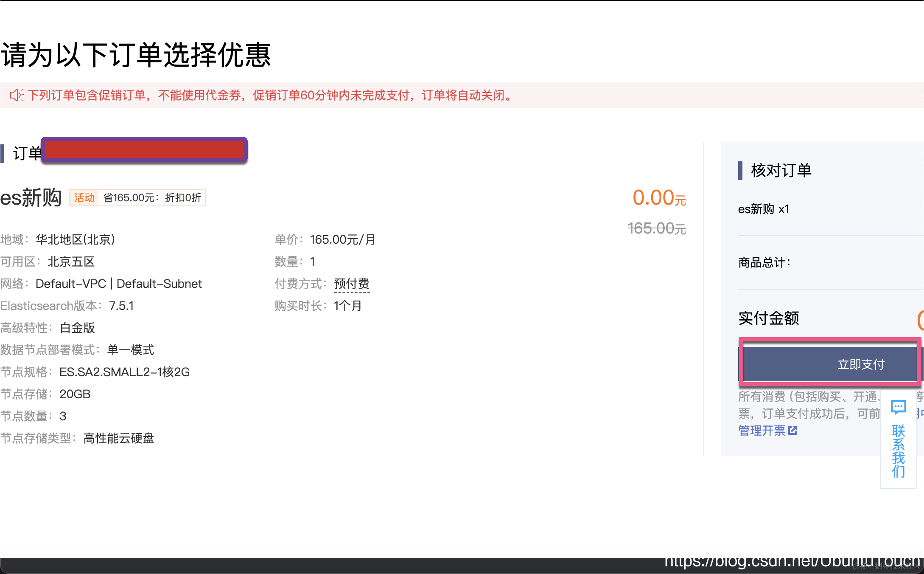Open the 管理开票 invoice management link
Screen dimensions: 924x574
pos(762,430)
